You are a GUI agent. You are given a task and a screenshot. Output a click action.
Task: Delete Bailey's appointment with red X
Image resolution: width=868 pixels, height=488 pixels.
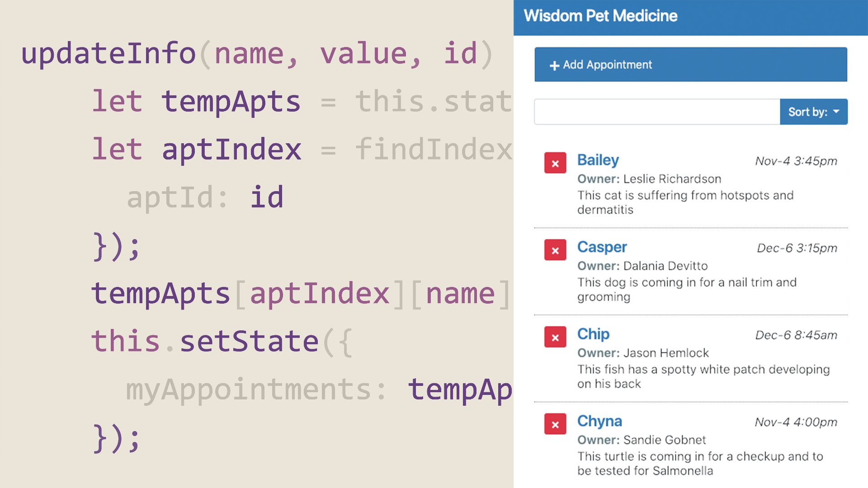pyautogui.click(x=555, y=163)
